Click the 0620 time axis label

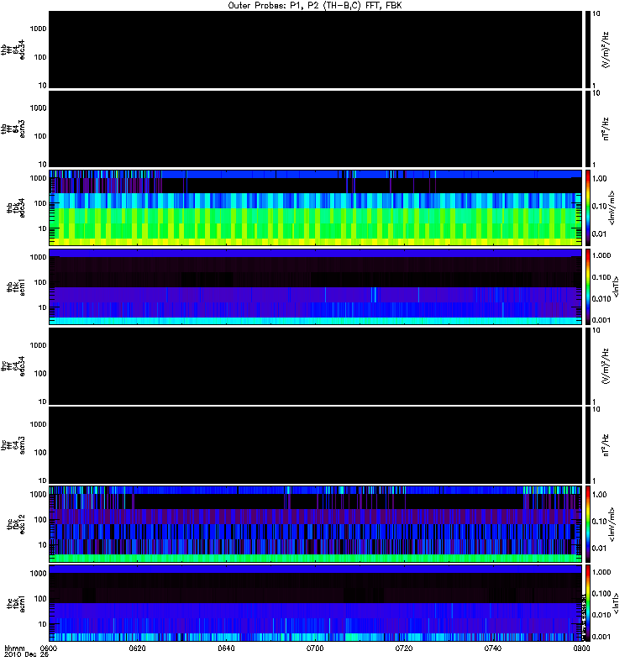(x=137, y=648)
